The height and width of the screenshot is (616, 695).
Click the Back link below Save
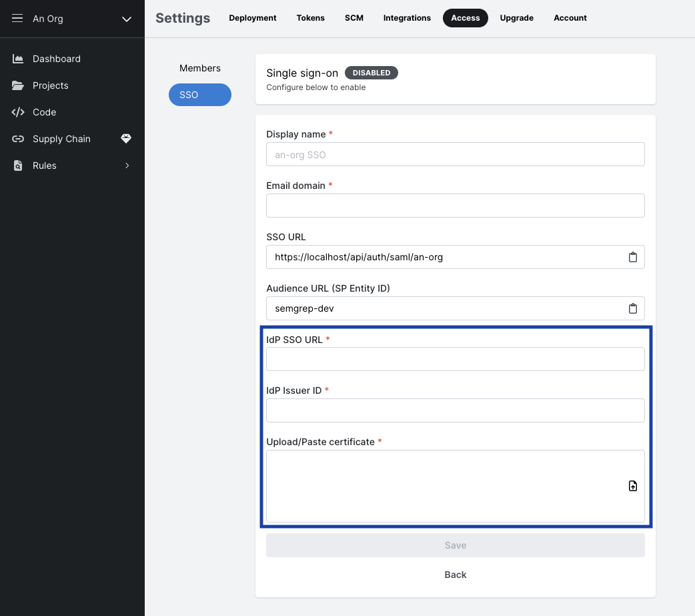click(x=455, y=575)
